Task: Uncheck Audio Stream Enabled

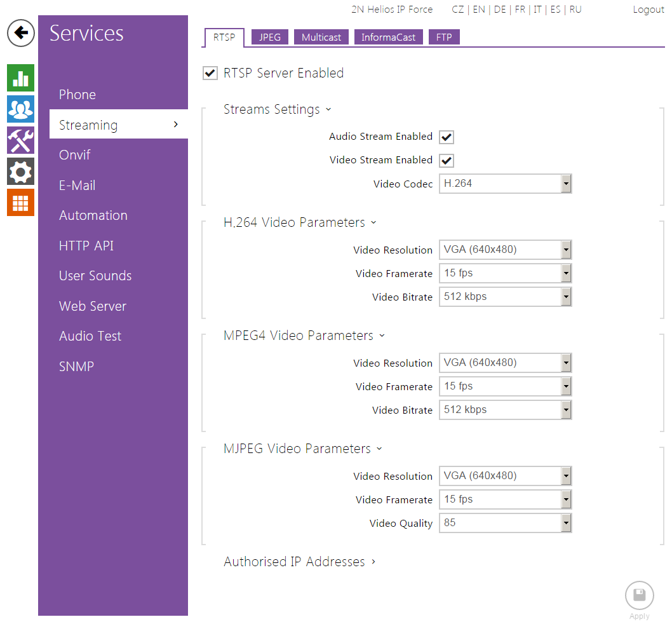Action: tap(447, 137)
